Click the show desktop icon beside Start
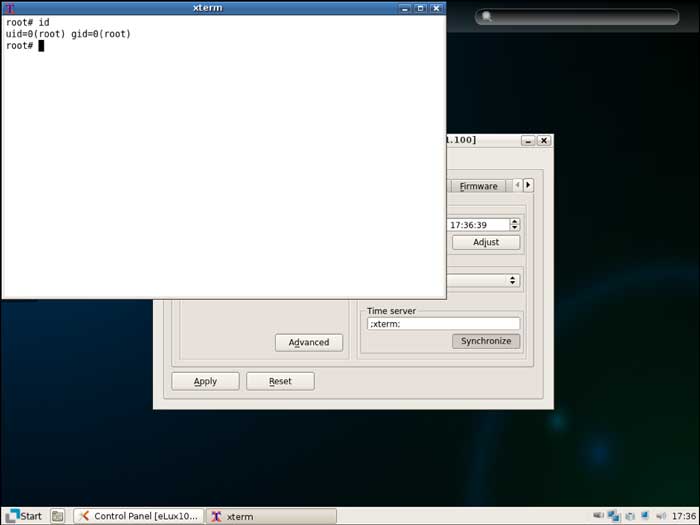700x525 pixels. click(58, 516)
